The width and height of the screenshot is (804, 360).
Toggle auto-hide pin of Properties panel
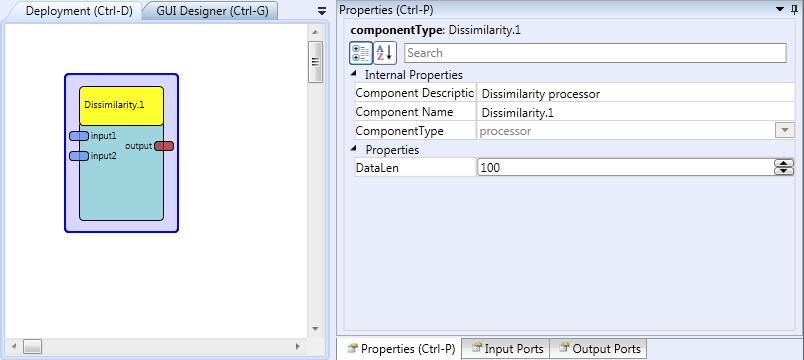click(794, 9)
